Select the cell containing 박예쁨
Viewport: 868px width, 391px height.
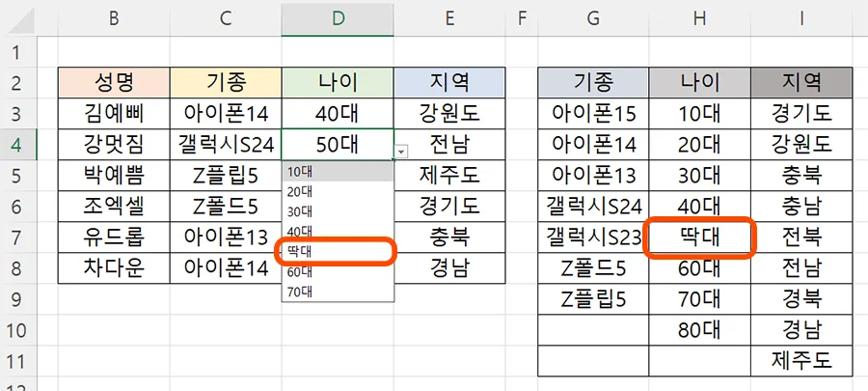click(x=114, y=176)
